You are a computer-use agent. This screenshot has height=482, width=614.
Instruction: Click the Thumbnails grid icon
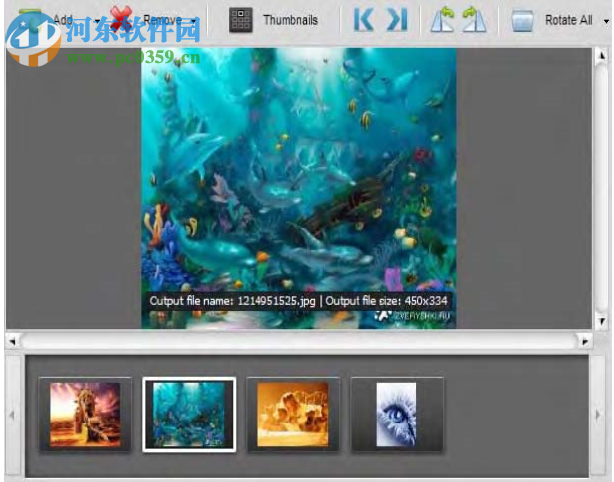pos(240,20)
